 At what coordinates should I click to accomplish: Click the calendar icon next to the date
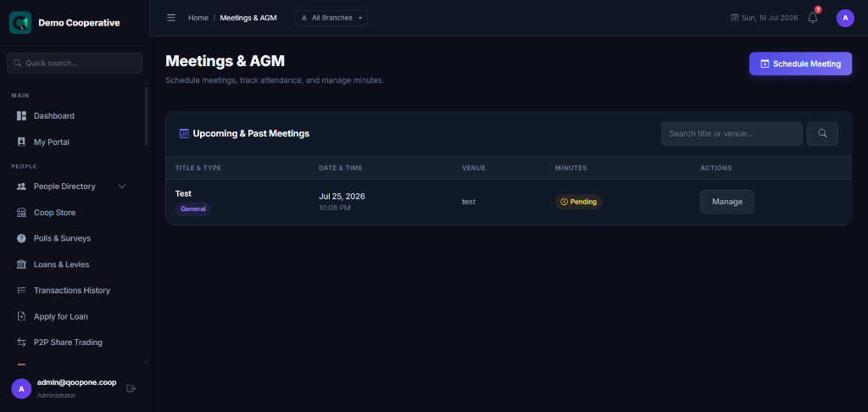pos(735,18)
